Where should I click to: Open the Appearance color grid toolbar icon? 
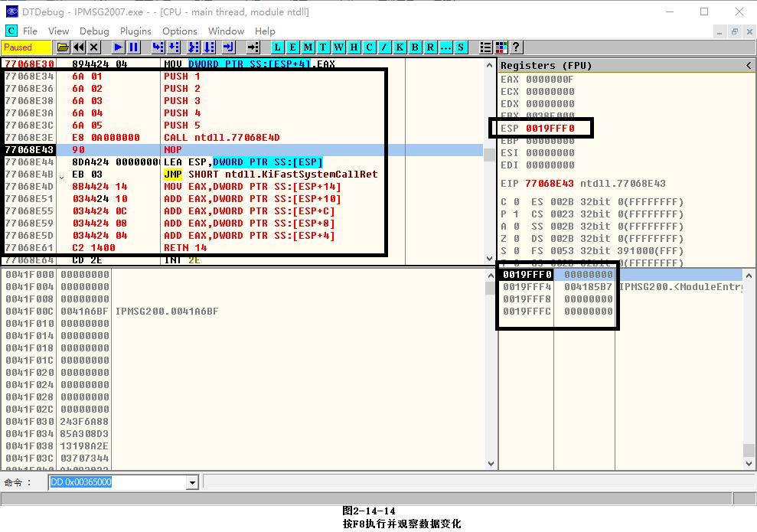pyautogui.click(x=501, y=47)
